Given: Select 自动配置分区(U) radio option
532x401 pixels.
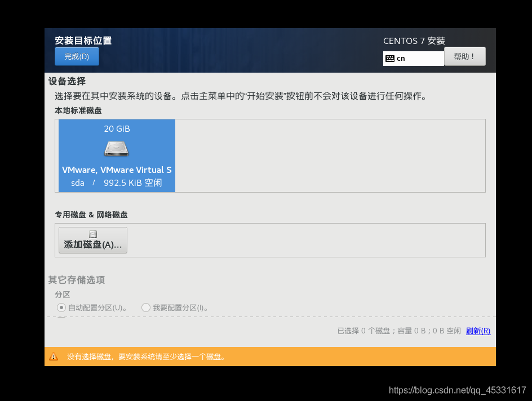Looking at the screenshot, I should point(92,308).
